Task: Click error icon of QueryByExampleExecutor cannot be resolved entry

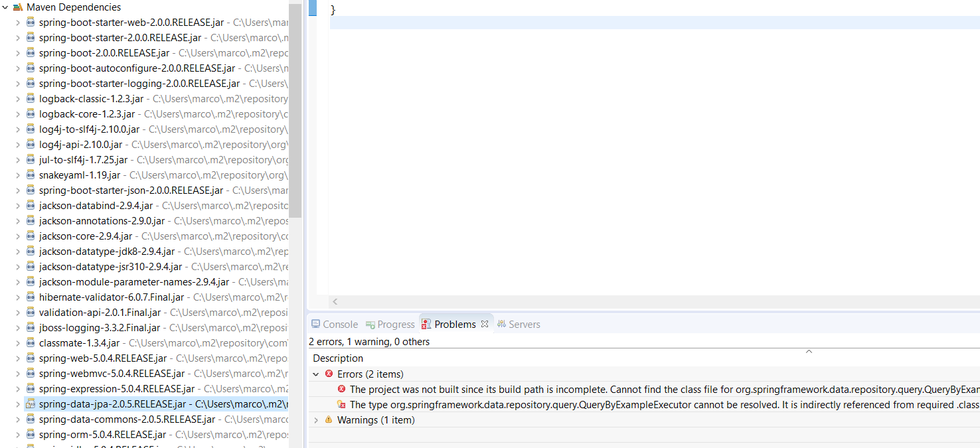Action: click(341, 405)
